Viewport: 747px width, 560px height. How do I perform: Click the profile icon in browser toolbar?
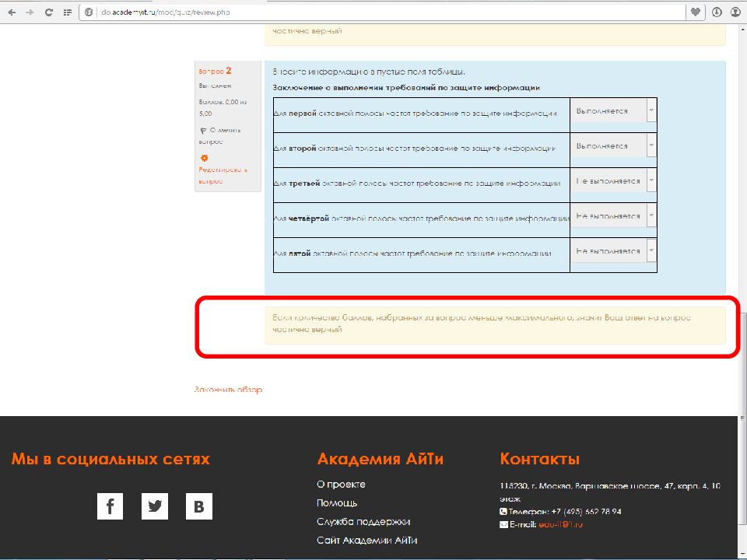coord(735,12)
